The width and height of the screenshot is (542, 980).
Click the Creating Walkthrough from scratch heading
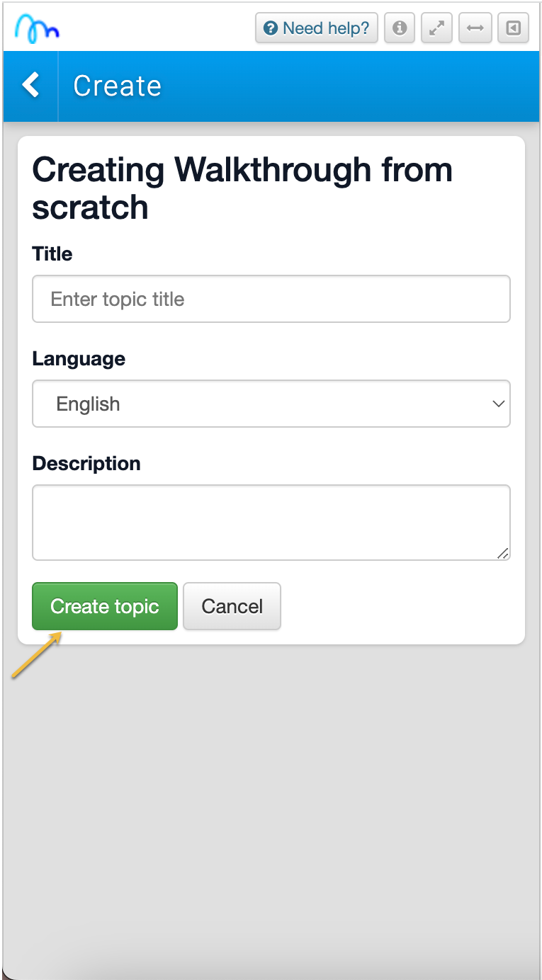click(x=242, y=188)
